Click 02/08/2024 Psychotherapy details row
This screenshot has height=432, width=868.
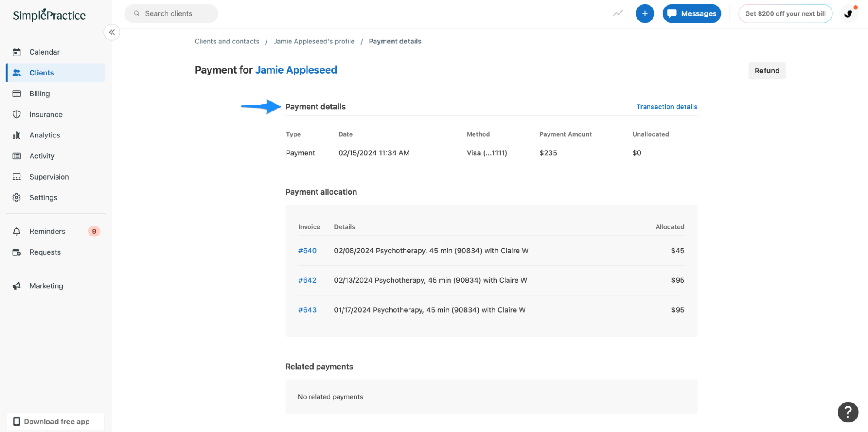click(x=431, y=251)
